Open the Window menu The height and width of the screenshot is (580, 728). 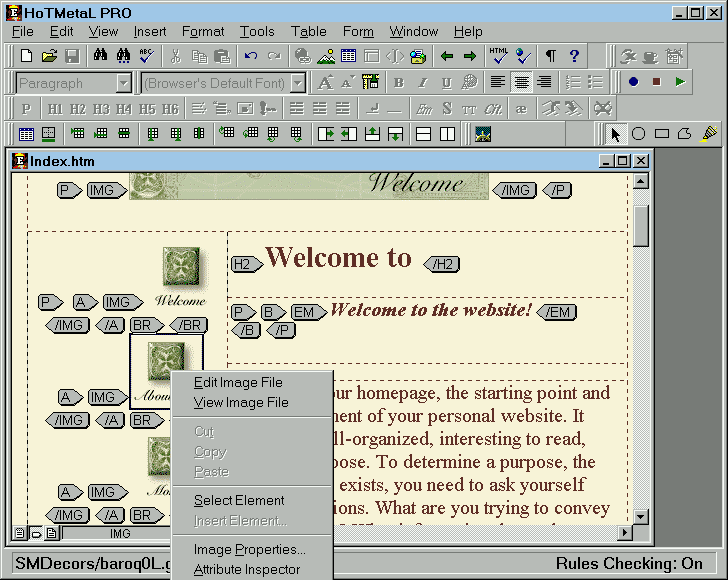click(414, 32)
